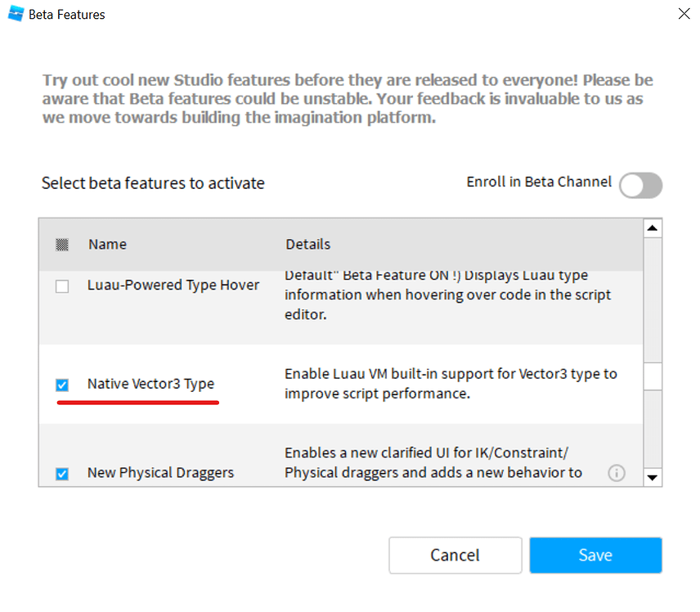The width and height of the screenshot is (700, 612).
Task: Close the Beta Features dialog
Action: pyautogui.click(x=684, y=14)
